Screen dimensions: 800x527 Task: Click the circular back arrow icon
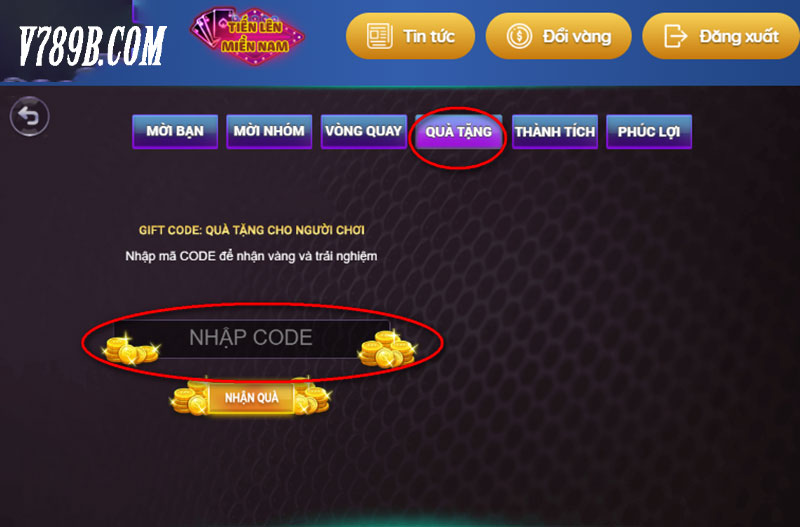click(x=30, y=116)
